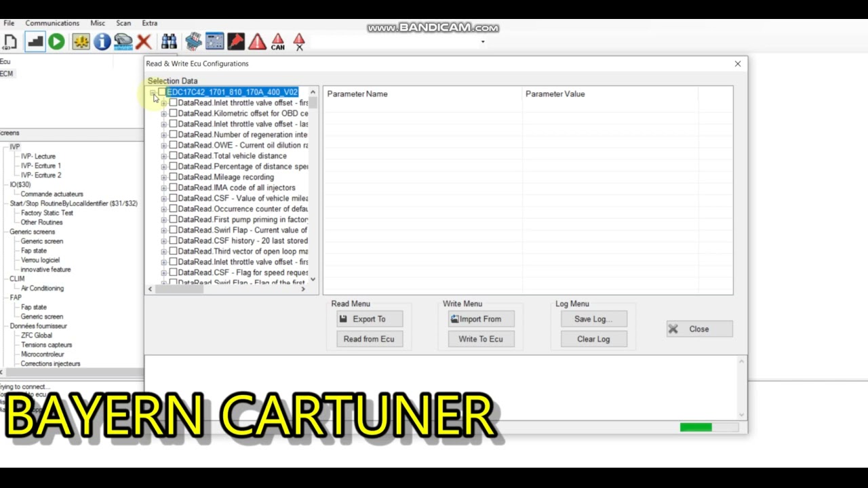Click the blue information icon
The image size is (868, 488).
click(102, 42)
